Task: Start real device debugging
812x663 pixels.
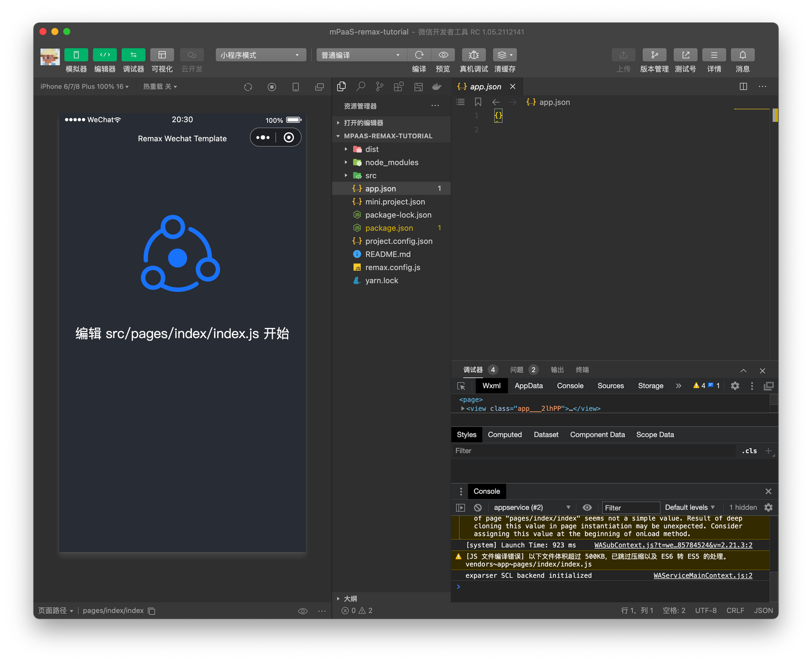Action: [x=474, y=55]
